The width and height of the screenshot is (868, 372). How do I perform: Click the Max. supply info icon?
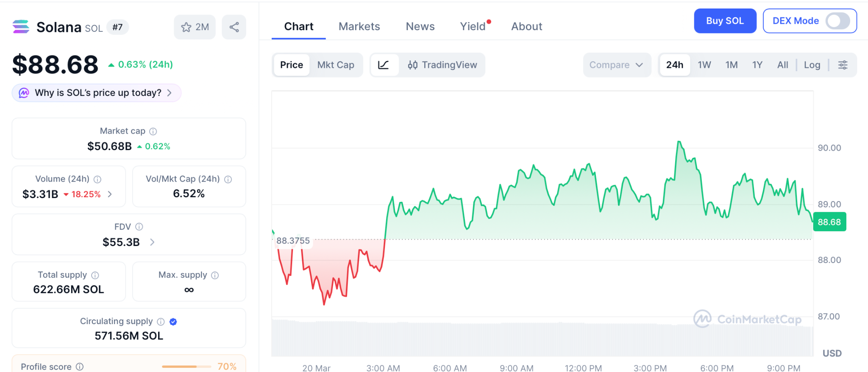(215, 275)
